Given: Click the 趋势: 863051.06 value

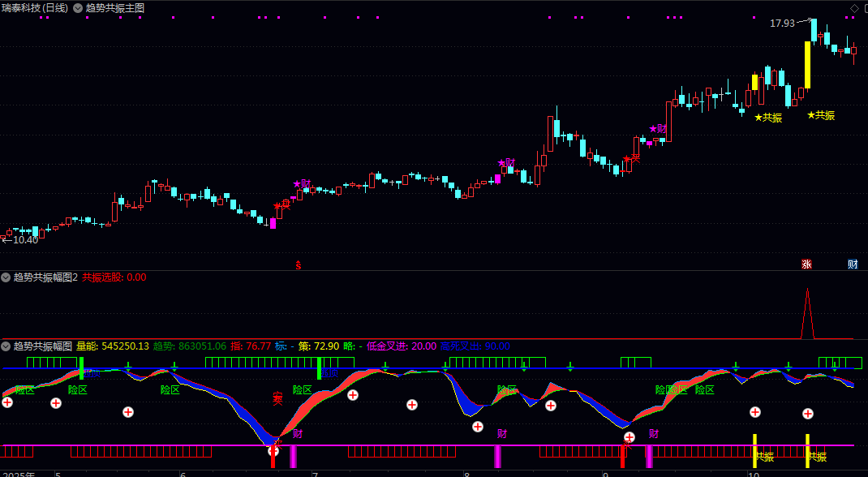Looking at the screenshot, I should click(x=190, y=346).
